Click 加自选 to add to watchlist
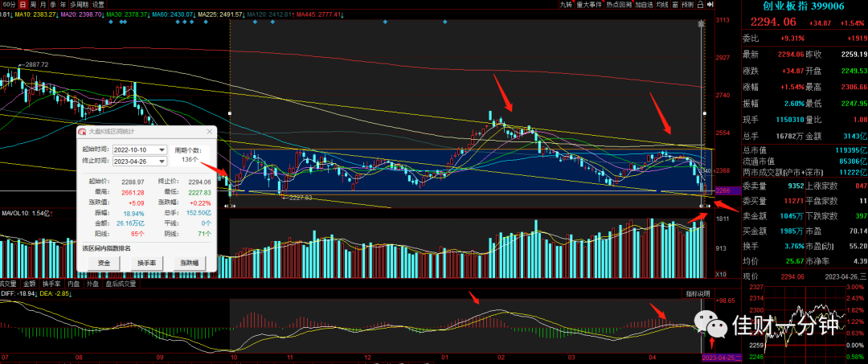 coord(645,5)
